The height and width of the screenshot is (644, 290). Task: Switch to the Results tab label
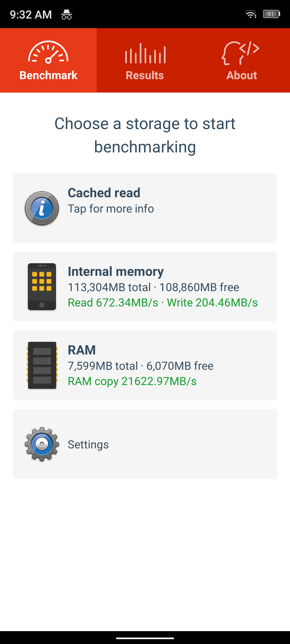click(145, 75)
